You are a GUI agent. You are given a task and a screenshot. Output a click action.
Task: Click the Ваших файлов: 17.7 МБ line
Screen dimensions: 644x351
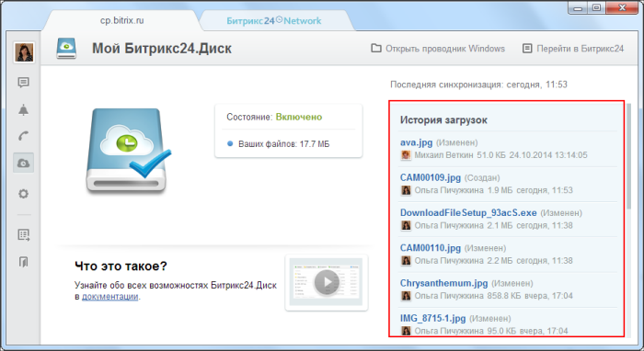click(x=283, y=144)
